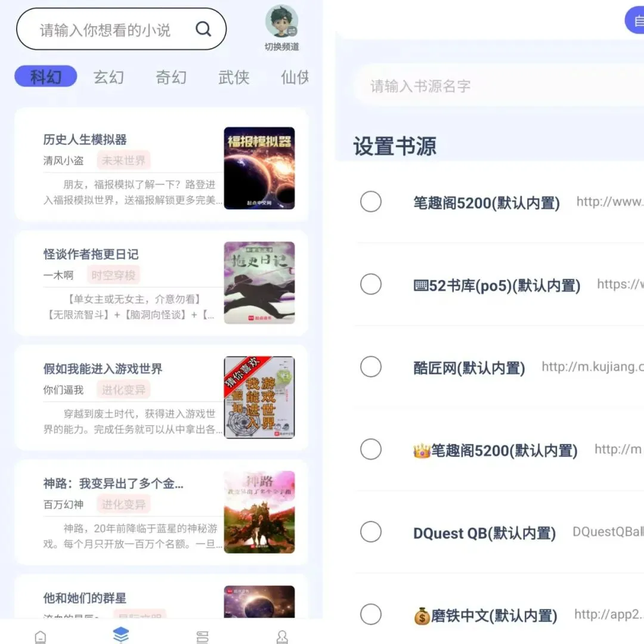
Task: Open the home icon in the bottom bar
Action: (x=41, y=637)
